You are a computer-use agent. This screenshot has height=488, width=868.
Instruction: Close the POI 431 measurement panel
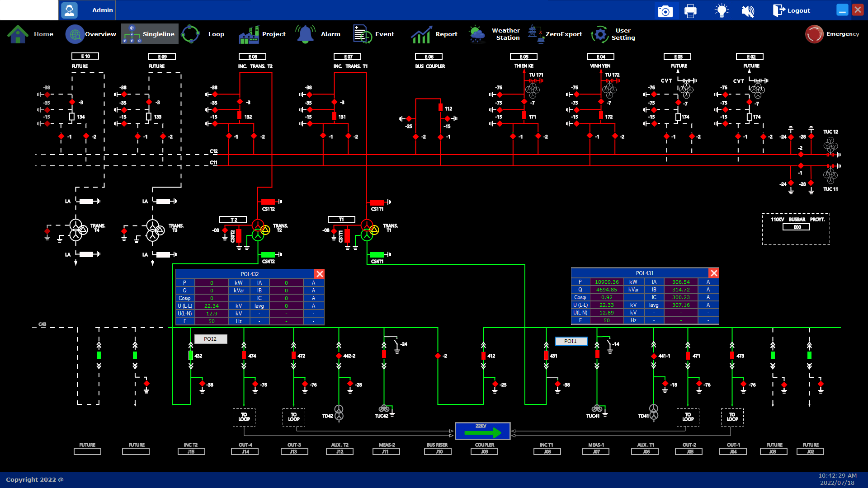[714, 273]
